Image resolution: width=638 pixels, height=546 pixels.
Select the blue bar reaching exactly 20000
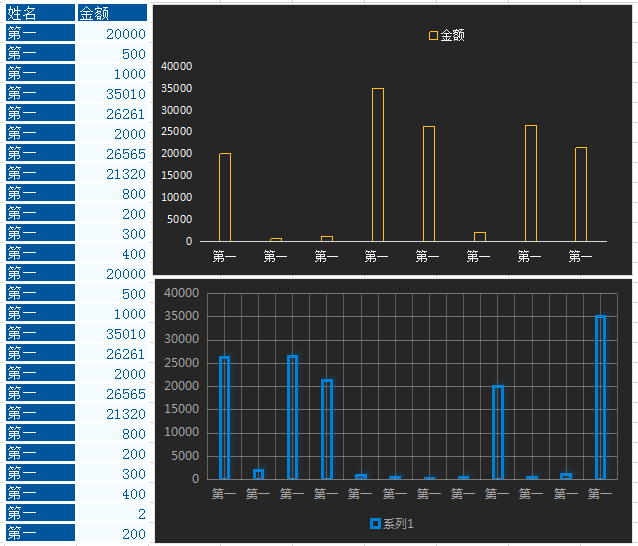[x=498, y=432]
